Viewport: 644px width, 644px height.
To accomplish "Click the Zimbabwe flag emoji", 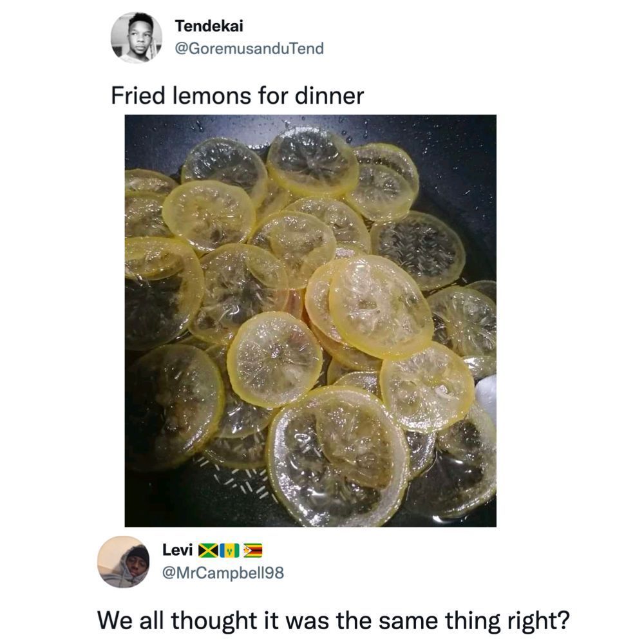I will pos(251,551).
